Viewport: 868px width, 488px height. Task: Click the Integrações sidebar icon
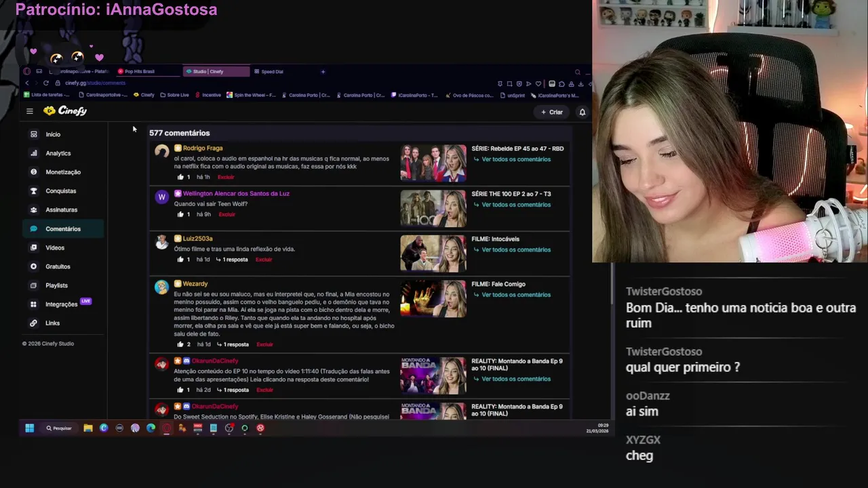tap(33, 304)
